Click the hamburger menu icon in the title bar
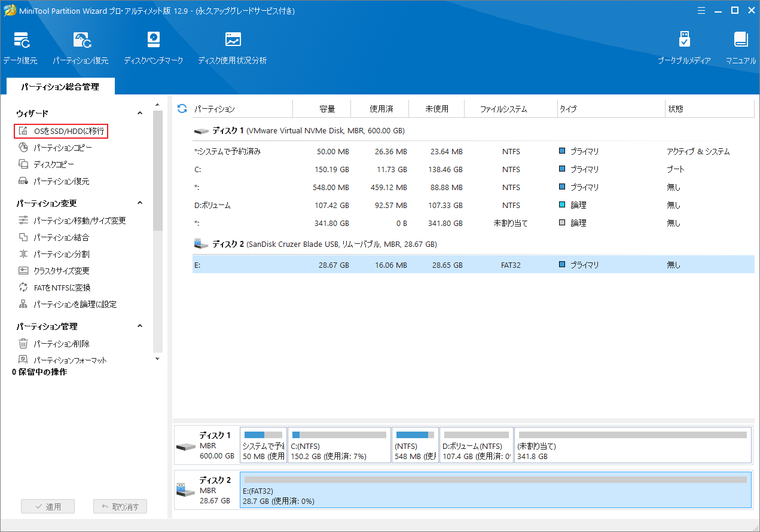 pyautogui.click(x=701, y=10)
